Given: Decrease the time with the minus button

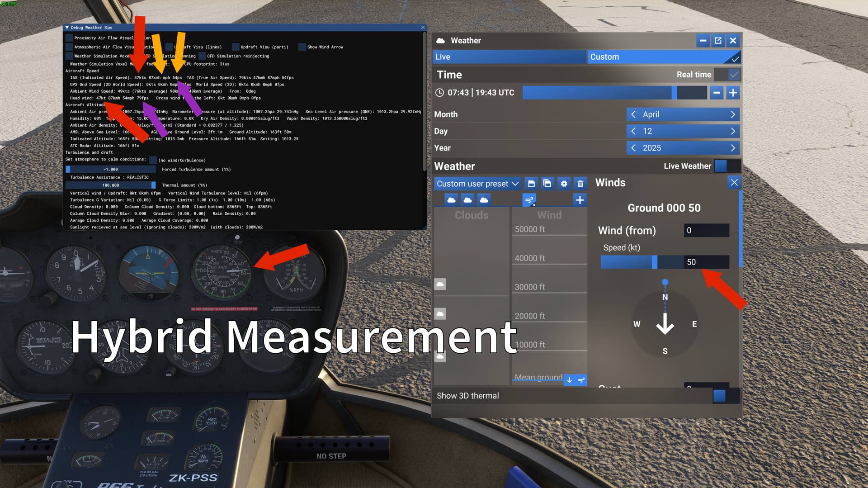Looking at the screenshot, I should click(x=717, y=93).
